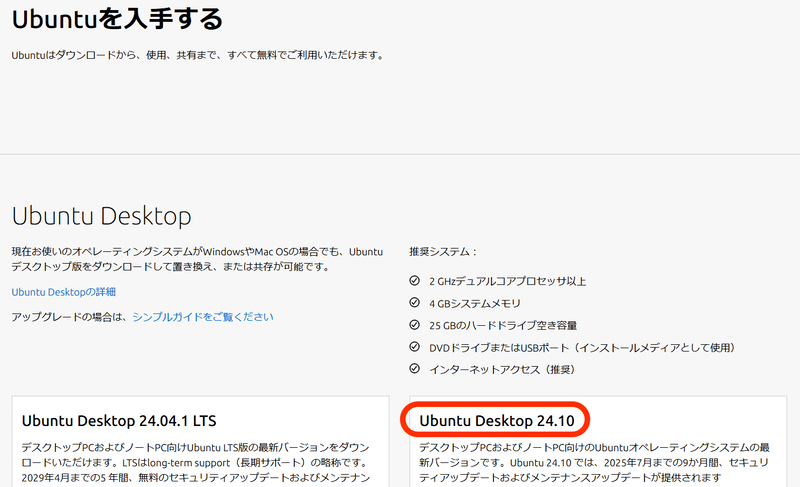Open the 'Ubuntu Desktopの詳細' link
The height and width of the screenshot is (487, 800).
click(64, 292)
